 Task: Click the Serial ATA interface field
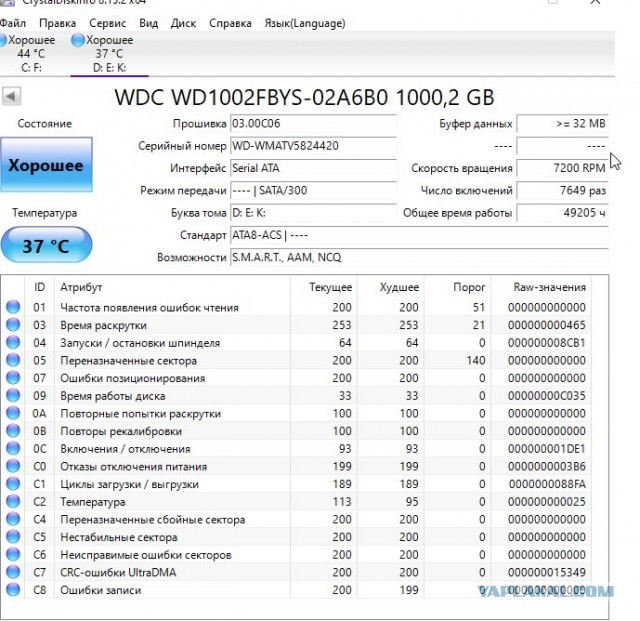pos(313,168)
